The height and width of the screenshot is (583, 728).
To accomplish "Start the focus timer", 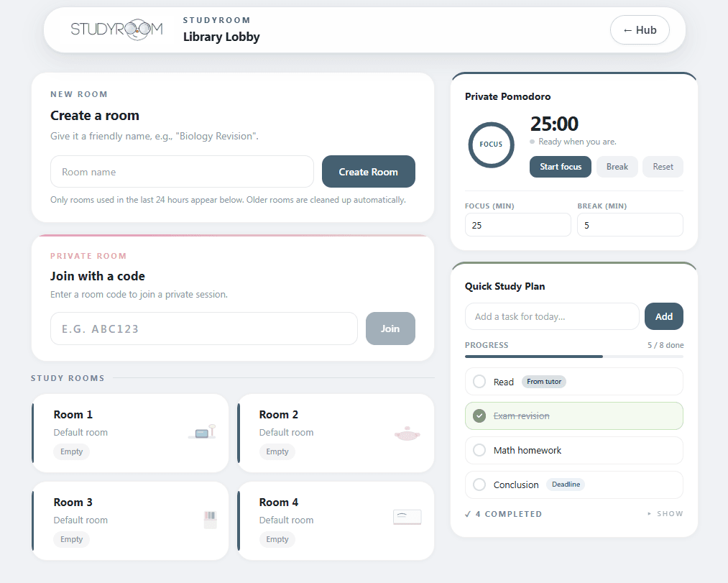I will pos(561,167).
